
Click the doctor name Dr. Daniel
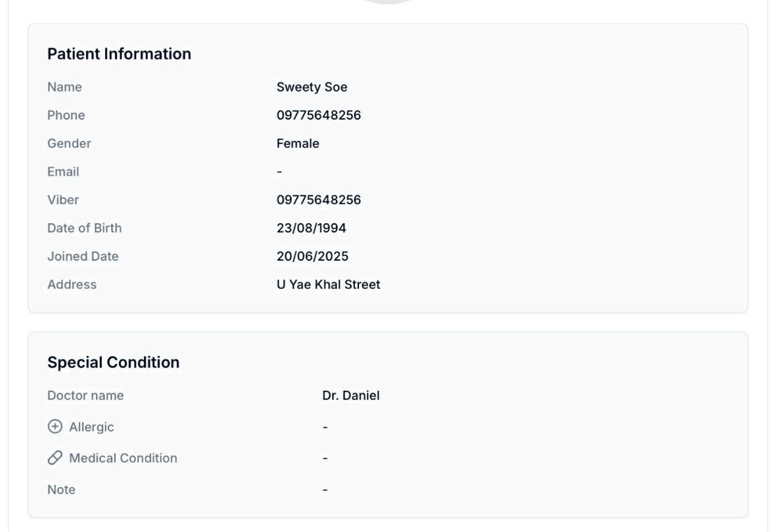[x=351, y=395]
